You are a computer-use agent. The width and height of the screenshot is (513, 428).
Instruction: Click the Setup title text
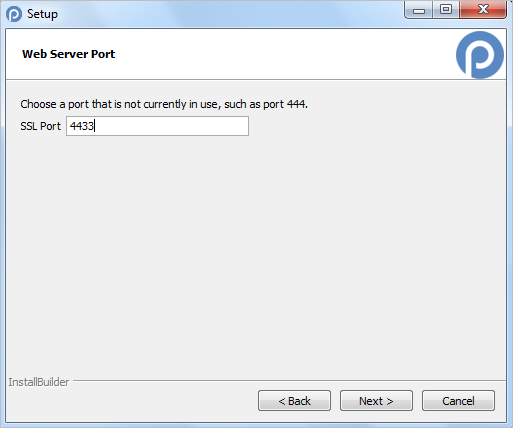click(x=42, y=14)
